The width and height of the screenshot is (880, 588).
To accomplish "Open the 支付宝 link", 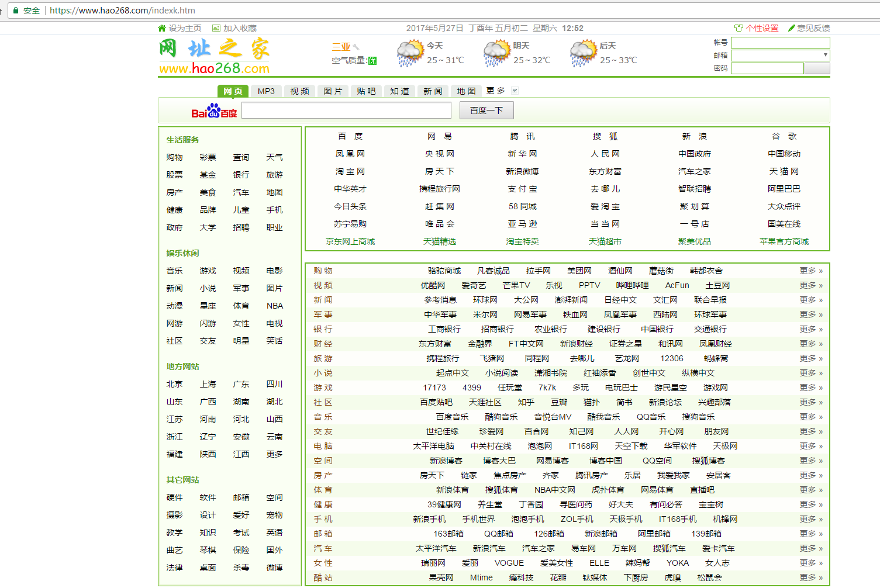I will (x=522, y=189).
